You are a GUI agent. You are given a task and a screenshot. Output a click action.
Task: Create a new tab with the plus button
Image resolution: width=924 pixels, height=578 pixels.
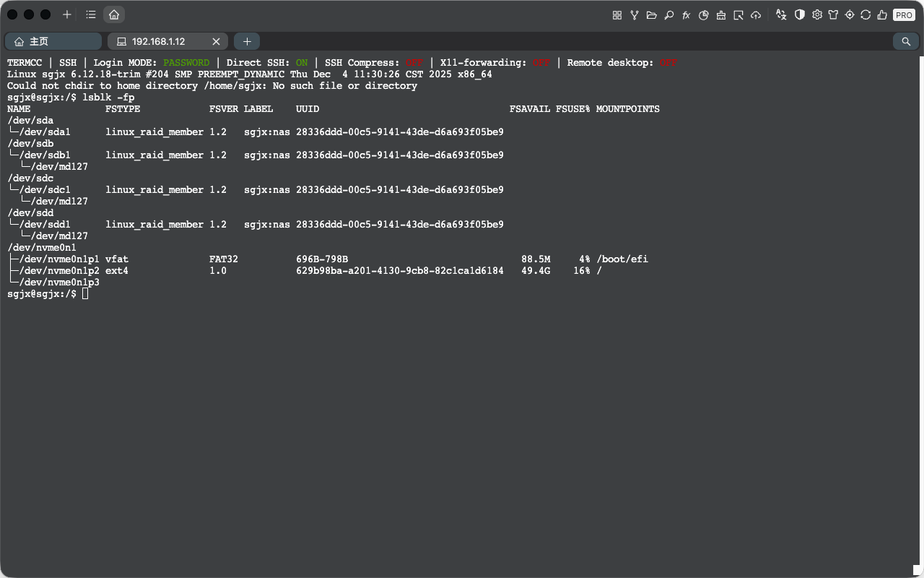[x=246, y=41]
